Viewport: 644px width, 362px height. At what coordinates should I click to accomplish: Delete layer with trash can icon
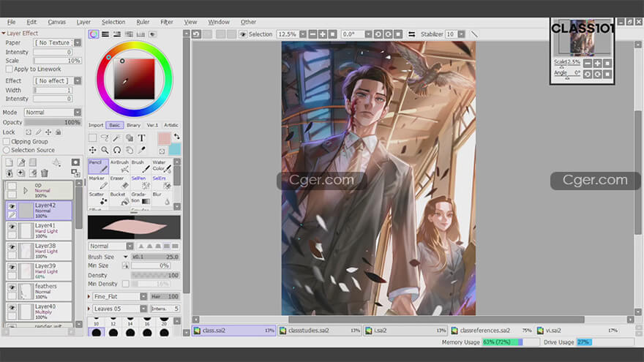(45, 173)
